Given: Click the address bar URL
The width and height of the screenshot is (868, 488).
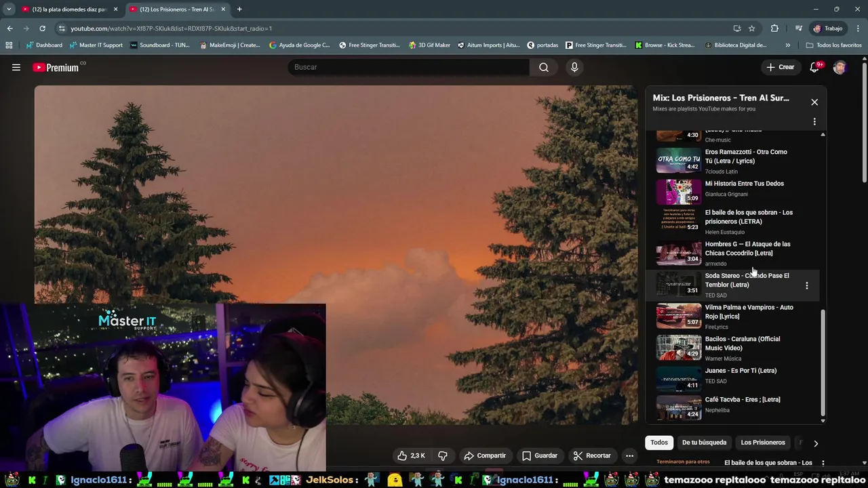Looking at the screenshot, I should [x=171, y=28].
